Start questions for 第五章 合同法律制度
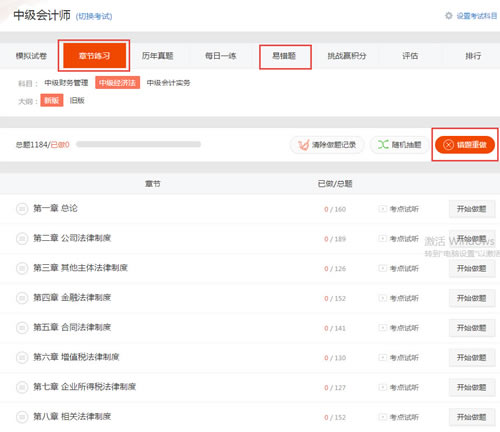Image resolution: width=500 pixels, height=432 pixels. (x=471, y=328)
